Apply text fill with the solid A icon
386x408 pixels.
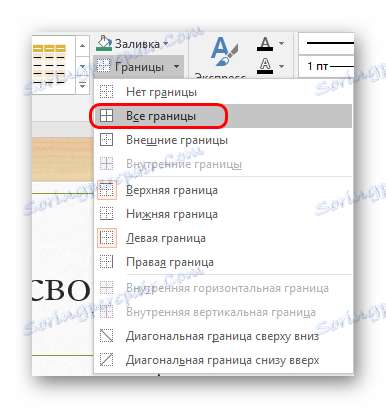(x=265, y=44)
